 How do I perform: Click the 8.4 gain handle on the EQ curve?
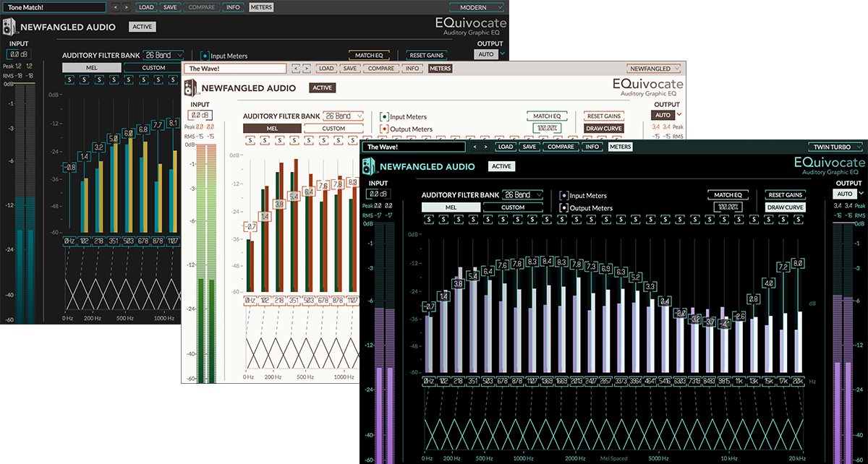point(547,261)
